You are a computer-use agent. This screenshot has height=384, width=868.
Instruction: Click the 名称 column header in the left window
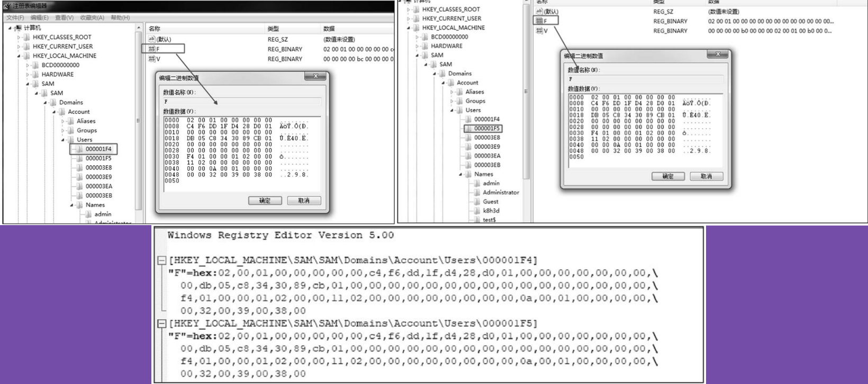pyautogui.click(x=205, y=29)
